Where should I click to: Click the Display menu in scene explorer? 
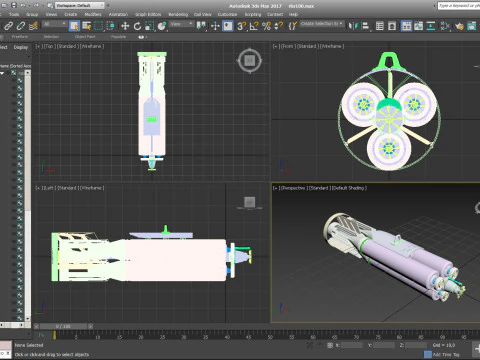pyautogui.click(x=21, y=47)
